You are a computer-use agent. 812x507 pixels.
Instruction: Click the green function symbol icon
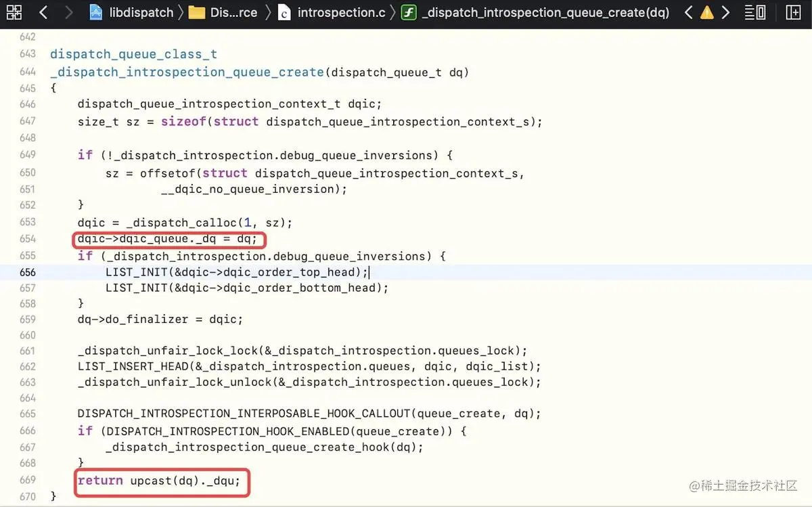(409, 12)
